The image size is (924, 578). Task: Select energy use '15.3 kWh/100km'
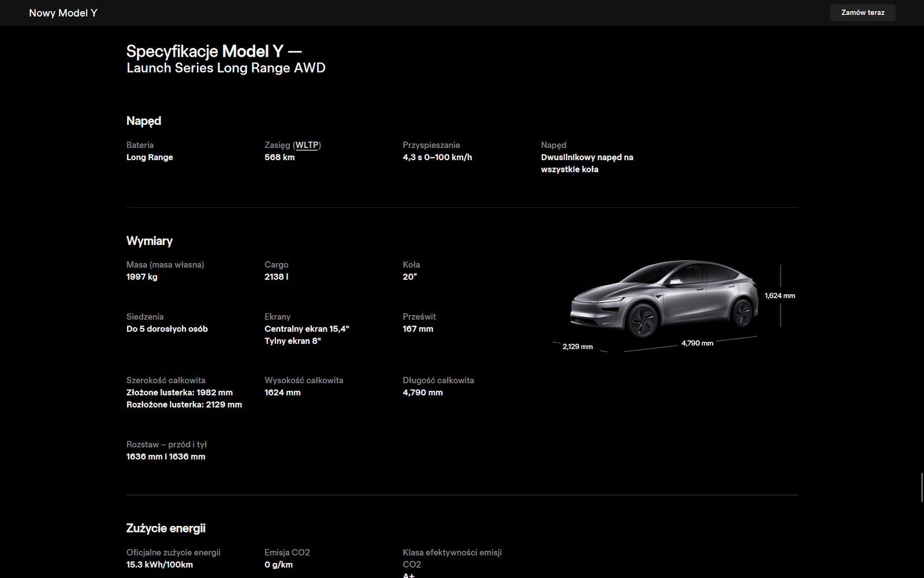(159, 565)
